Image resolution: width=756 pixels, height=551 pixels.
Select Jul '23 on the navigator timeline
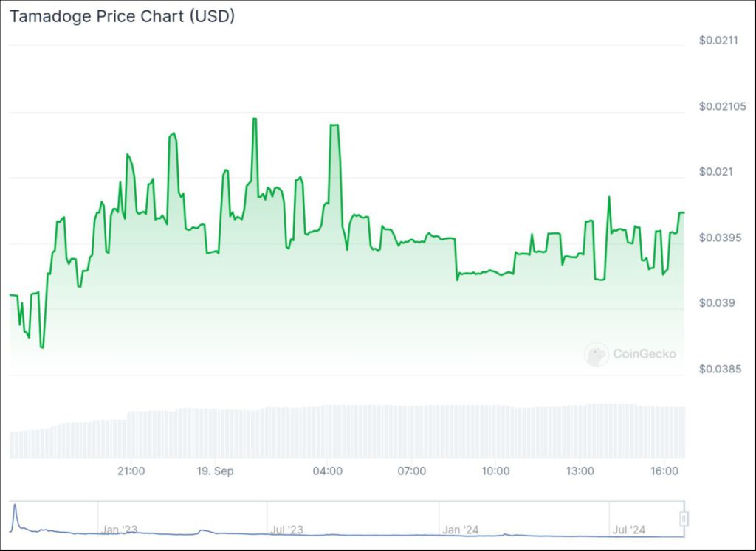coord(287,529)
